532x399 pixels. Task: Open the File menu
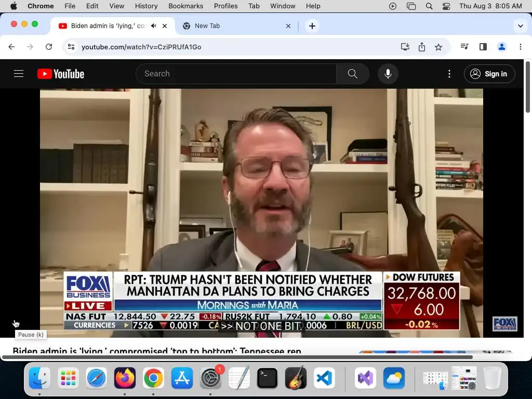click(70, 6)
